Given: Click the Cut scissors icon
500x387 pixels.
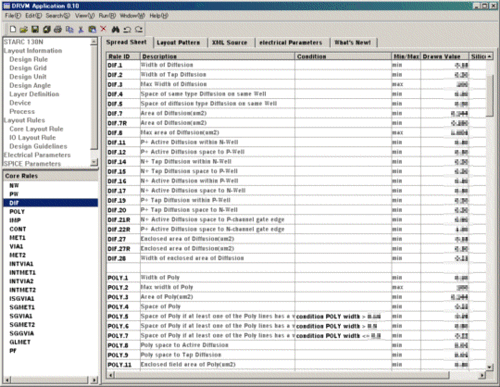Looking at the screenshot, I should tap(81, 29).
